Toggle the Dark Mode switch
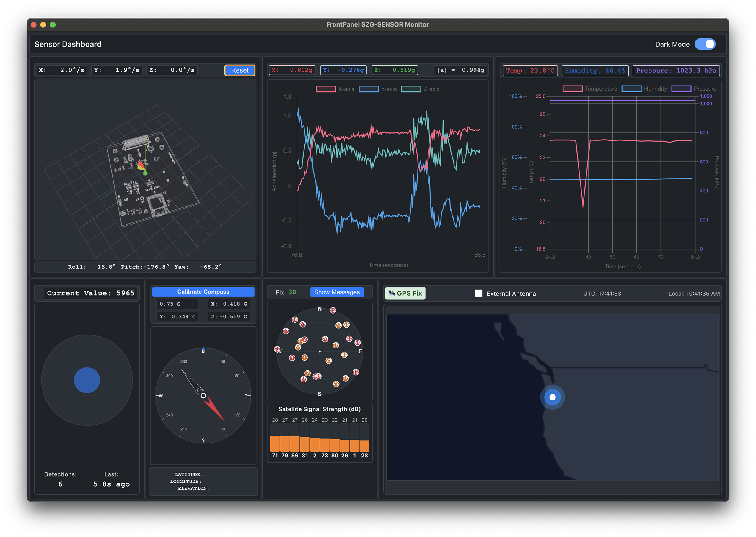The height and width of the screenshot is (537, 756). pyautogui.click(x=705, y=44)
